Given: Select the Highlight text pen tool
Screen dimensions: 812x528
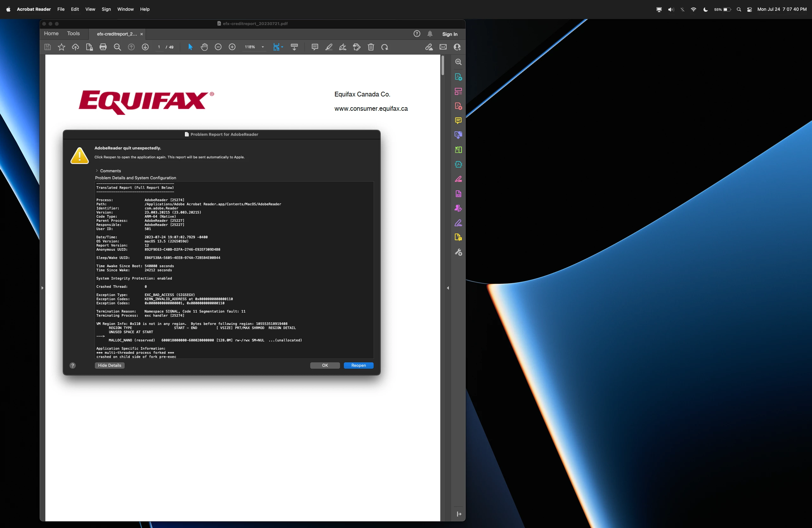Looking at the screenshot, I should point(329,47).
